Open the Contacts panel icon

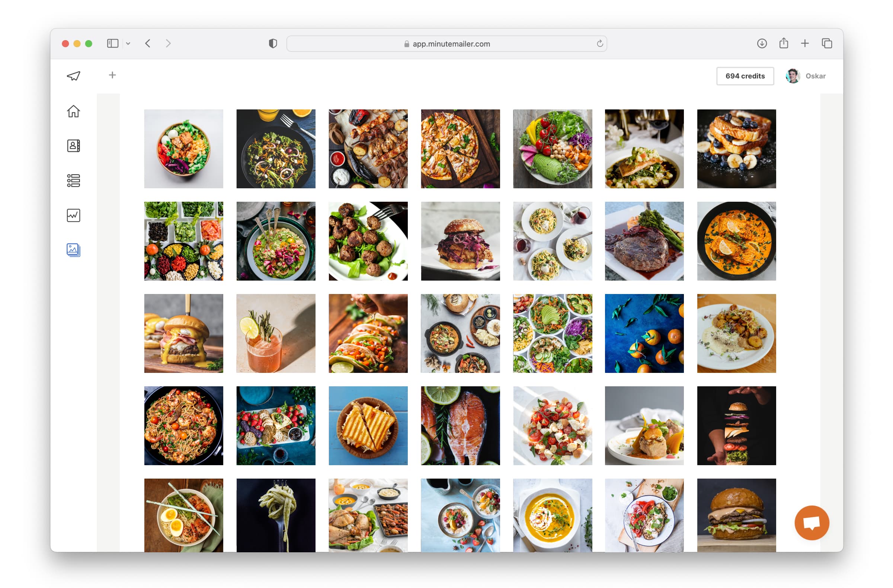[73, 146]
